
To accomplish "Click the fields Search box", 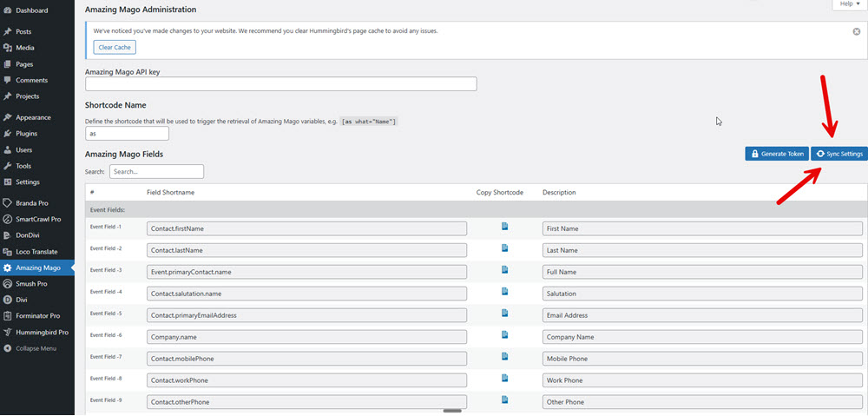I will coord(156,172).
